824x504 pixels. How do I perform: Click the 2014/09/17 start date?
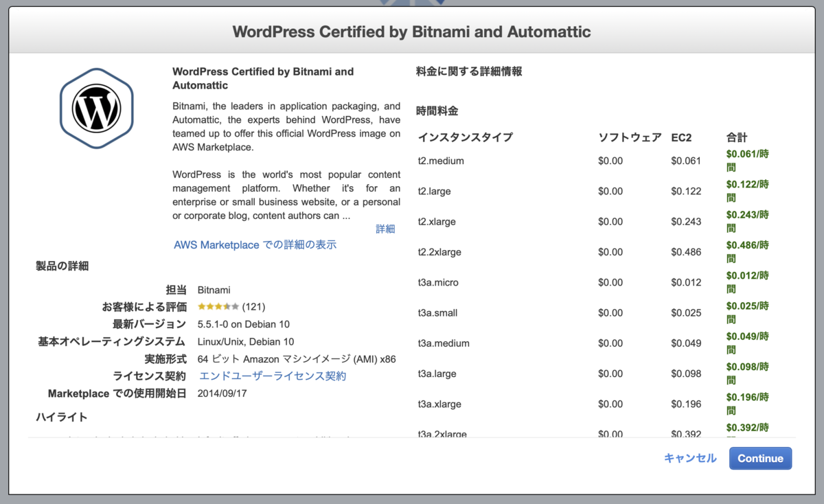[x=222, y=393]
